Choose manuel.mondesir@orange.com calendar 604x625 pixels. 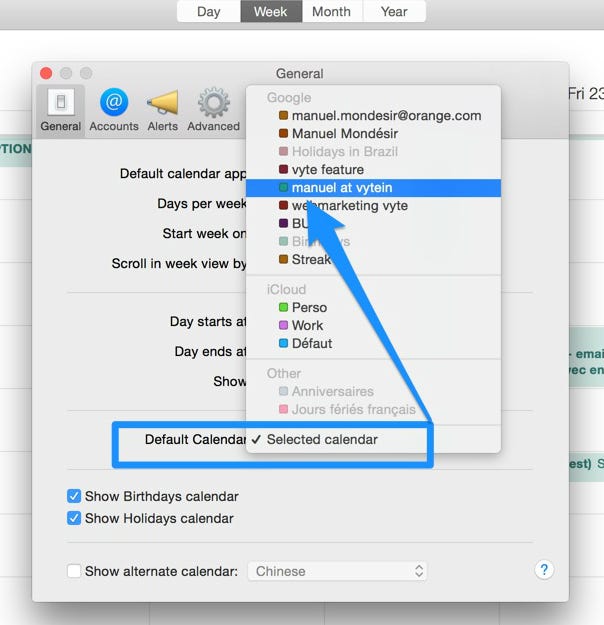click(373, 116)
